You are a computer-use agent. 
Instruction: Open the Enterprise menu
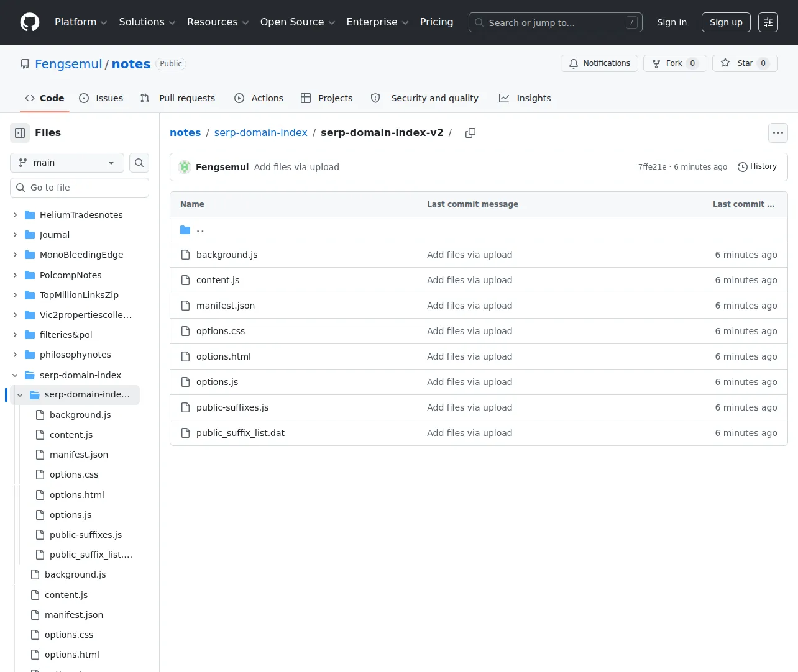(x=377, y=22)
